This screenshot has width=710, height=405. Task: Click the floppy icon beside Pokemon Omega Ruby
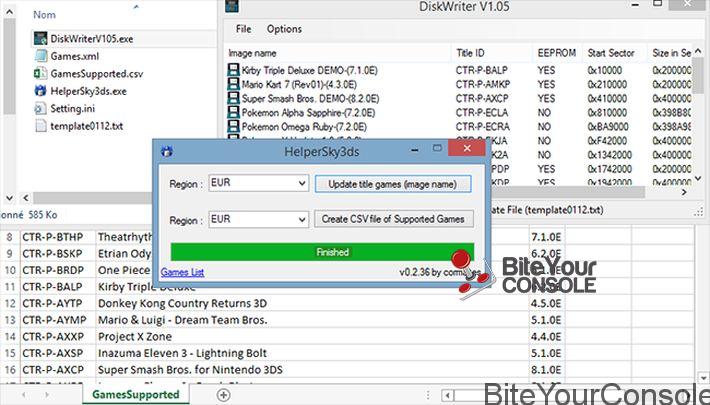point(233,126)
